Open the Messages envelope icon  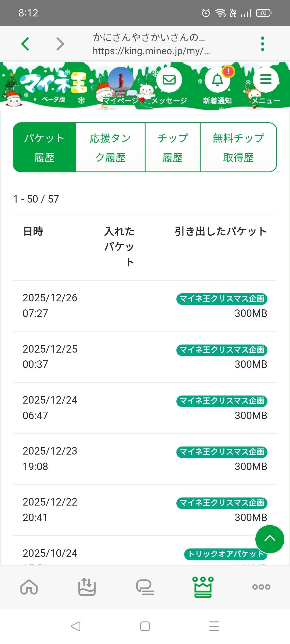169,80
